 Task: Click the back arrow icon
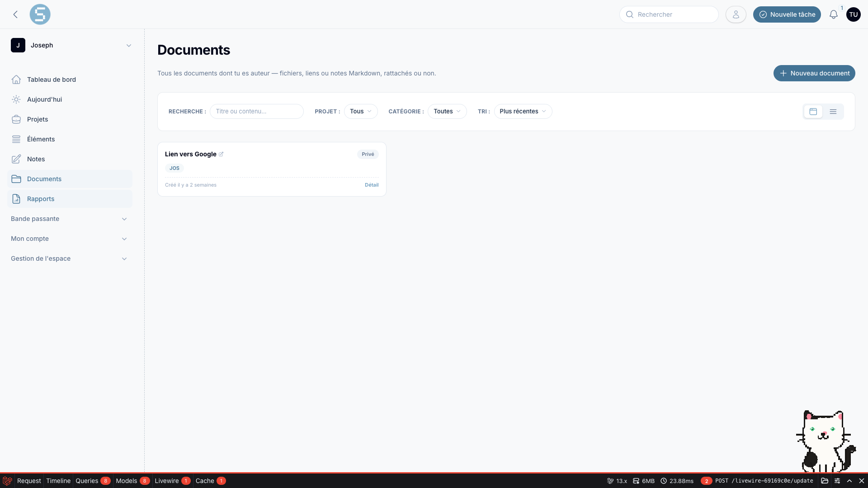[15, 14]
